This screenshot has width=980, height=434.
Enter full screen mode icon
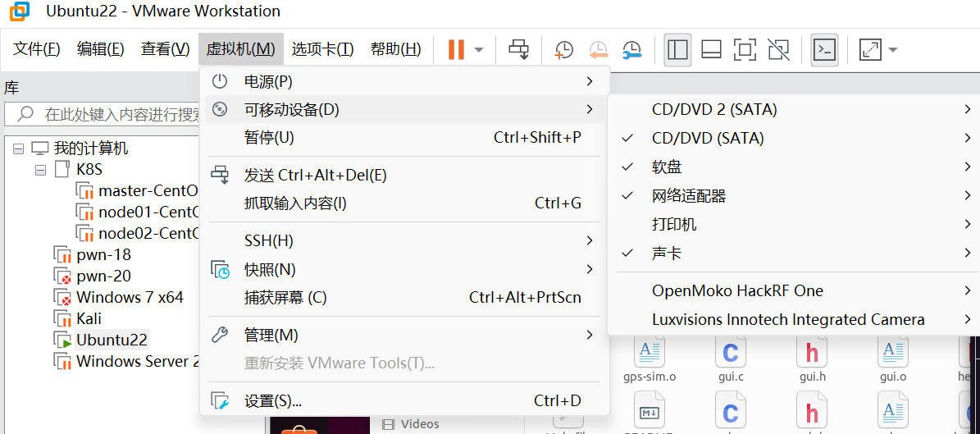coord(745,49)
